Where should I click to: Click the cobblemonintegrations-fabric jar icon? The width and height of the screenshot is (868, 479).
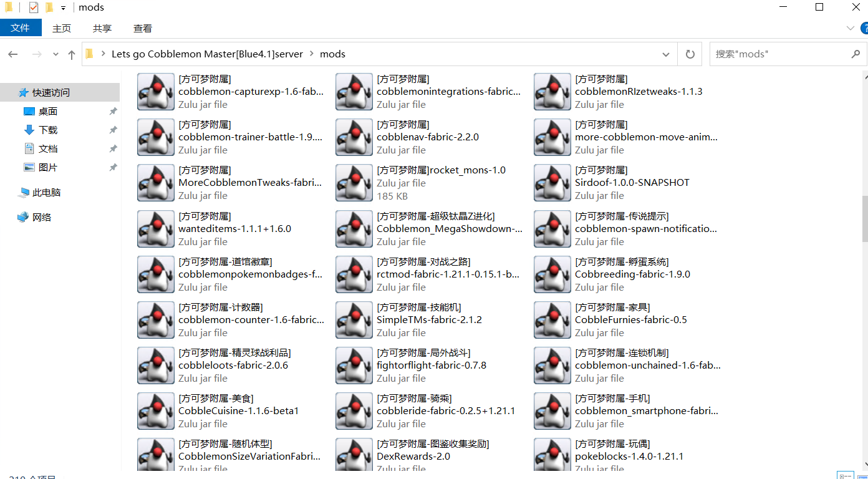354,92
